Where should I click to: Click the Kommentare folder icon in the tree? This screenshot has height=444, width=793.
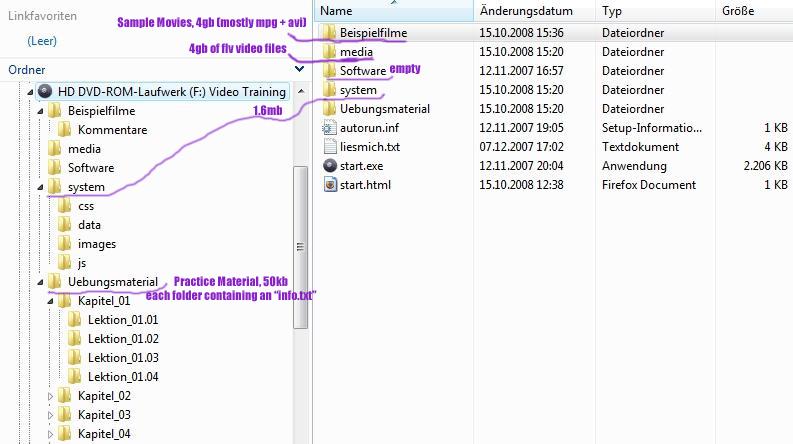click(64, 129)
